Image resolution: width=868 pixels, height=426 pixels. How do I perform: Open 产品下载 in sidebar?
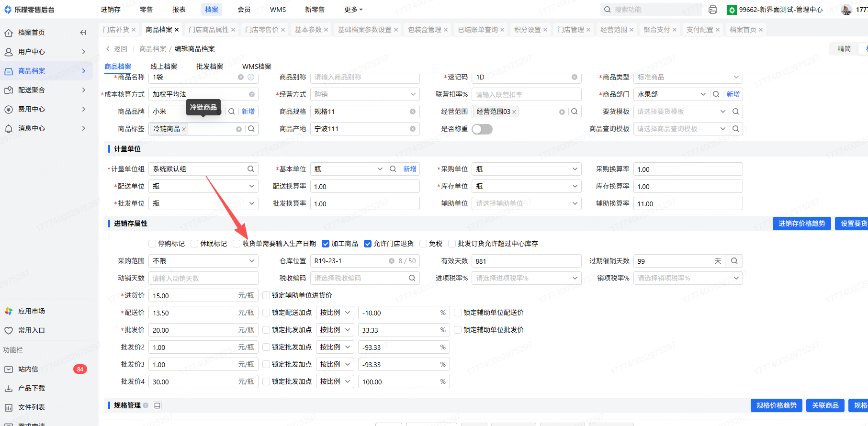click(45, 388)
